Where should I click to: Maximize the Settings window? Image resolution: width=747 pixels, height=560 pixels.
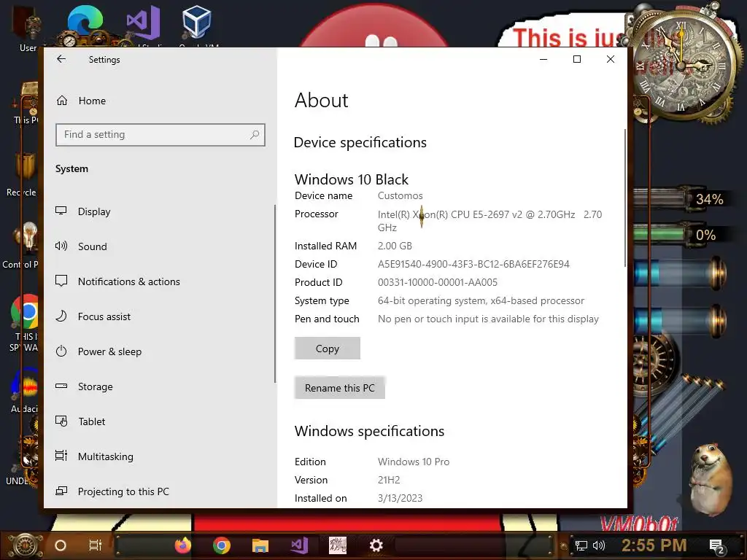[x=577, y=59]
